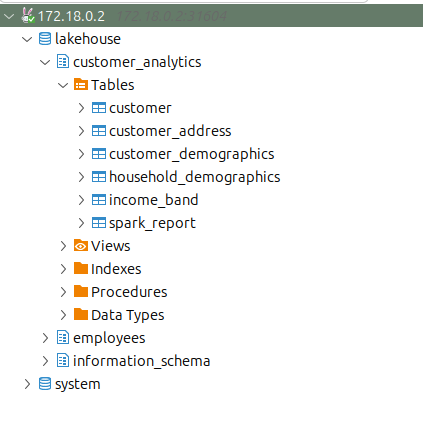The width and height of the screenshot is (423, 432).
Task: Select the Data Types folder label
Action: 128,315
